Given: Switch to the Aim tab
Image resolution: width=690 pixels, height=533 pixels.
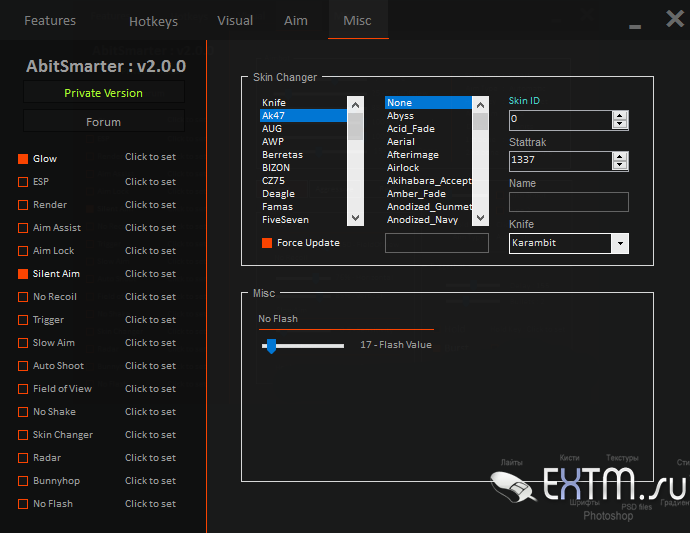Looking at the screenshot, I should 296,20.
